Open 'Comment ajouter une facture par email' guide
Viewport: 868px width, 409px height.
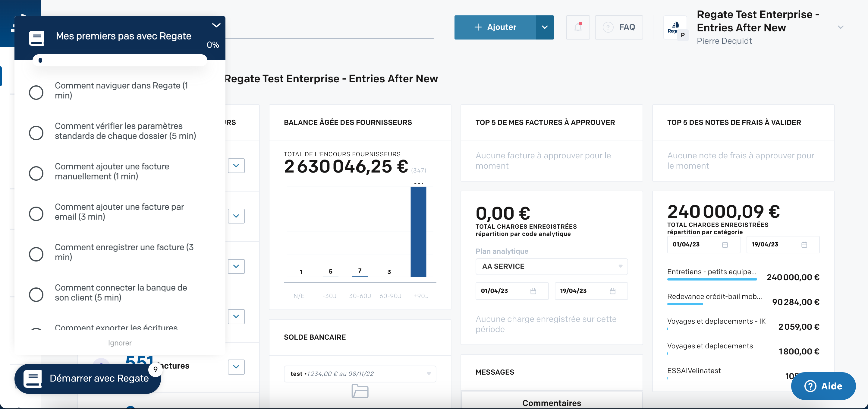[119, 212]
